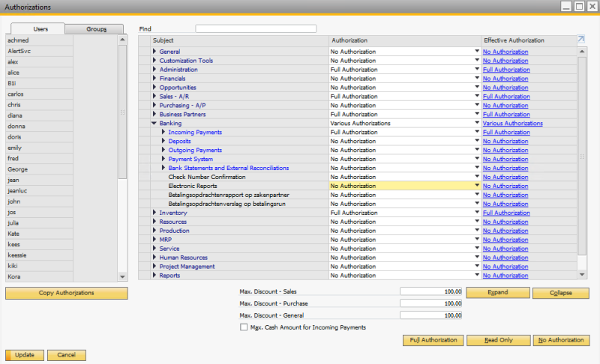Screen dimensions: 600x364
Task: Click in the Find search field
Action: click(x=256, y=29)
